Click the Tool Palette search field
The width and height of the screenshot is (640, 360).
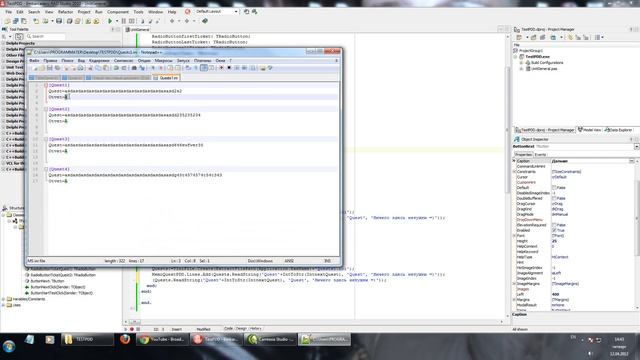tap(46, 36)
